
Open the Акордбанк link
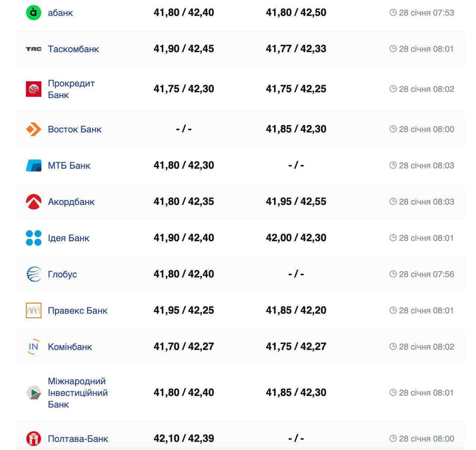pos(71,202)
